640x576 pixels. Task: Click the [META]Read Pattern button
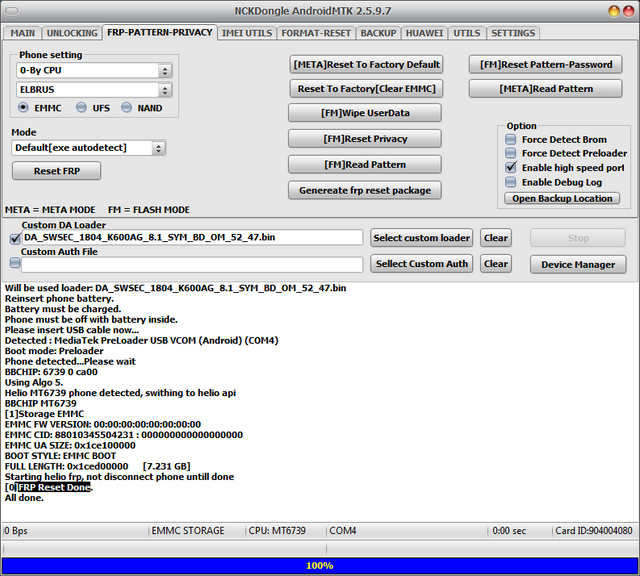click(546, 89)
